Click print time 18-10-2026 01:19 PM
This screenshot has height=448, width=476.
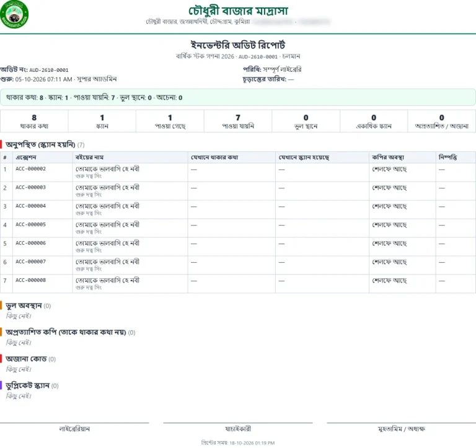coord(252,443)
